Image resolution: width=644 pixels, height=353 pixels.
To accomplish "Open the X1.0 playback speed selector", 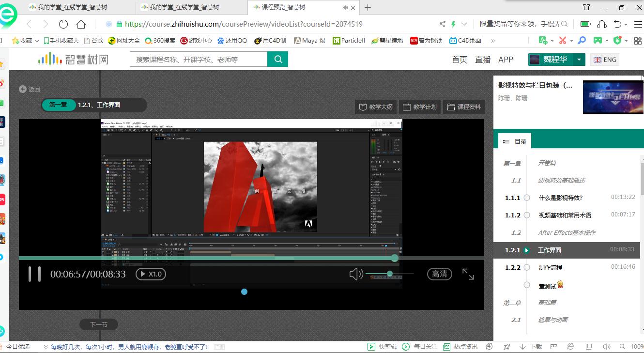I will tap(151, 274).
